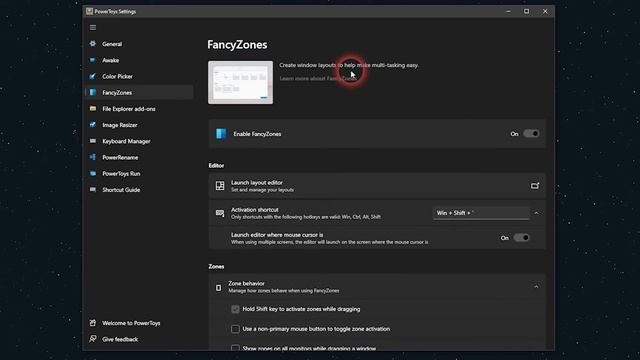This screenshot has height=360, width=640.
Task: Open Image Resizer settings
Action: click(x=139, y=125)
